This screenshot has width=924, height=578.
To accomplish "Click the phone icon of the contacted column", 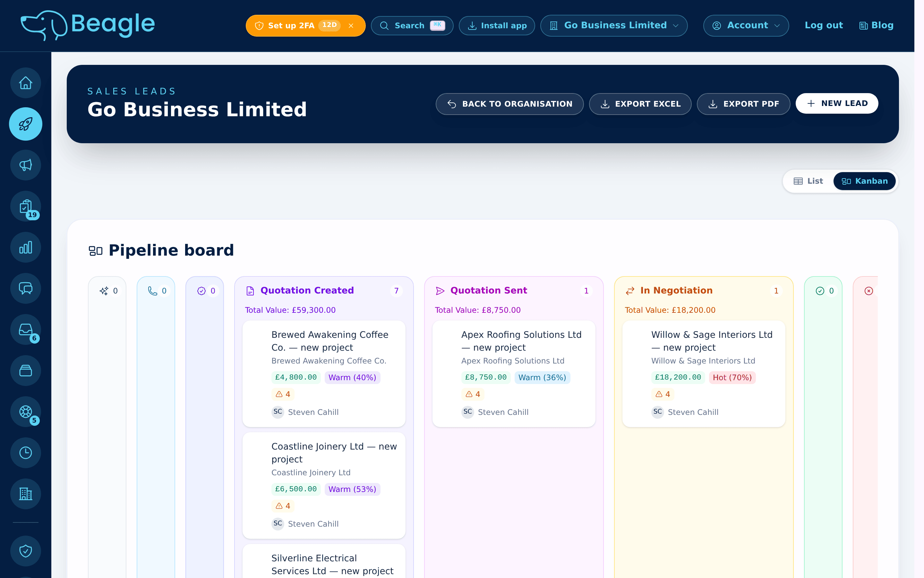I will [x=152, y=291].
